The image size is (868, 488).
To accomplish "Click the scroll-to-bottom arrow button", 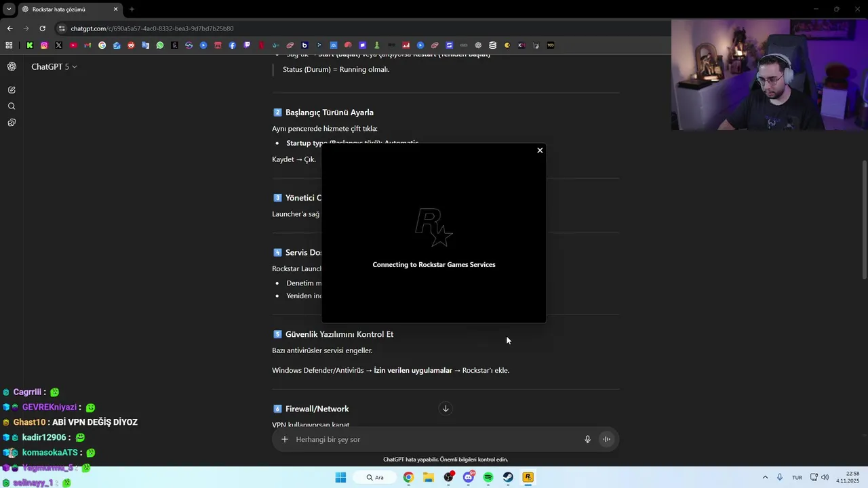I will tap(446, 409).
